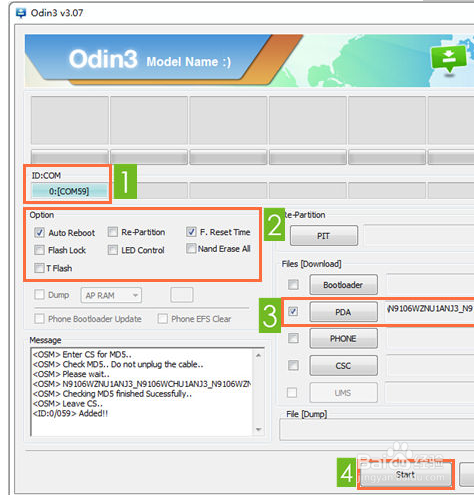Check the Nand Erase All option
This screenshot has width=474, height=495.
[191, 248]
